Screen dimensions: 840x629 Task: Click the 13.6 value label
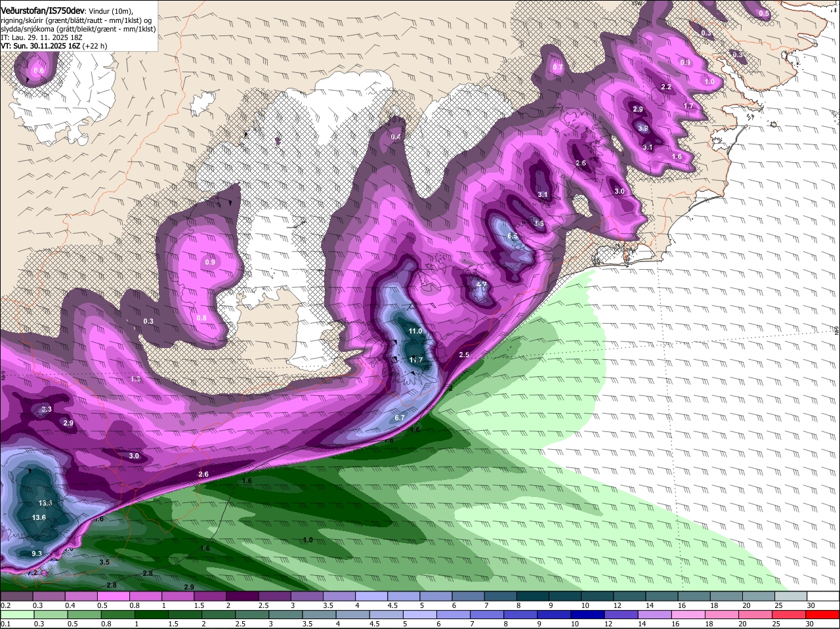[39, 517]
